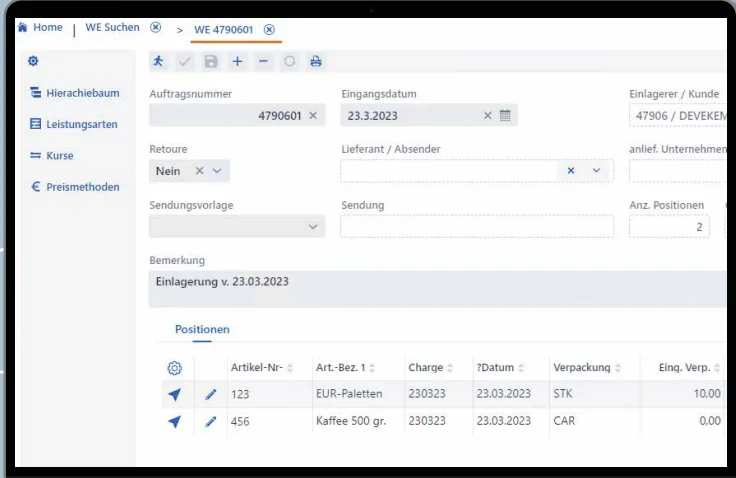Image resolution: width=736 pixels, height=478 pixels.
Task: Click the Anz. Positionen field
Action: 669,226
